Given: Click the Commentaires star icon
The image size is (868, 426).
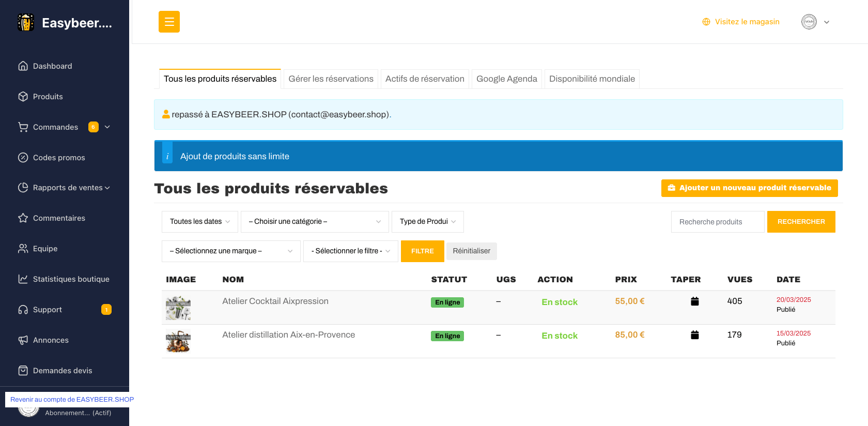Looking at the screenshot, I should [x=23, y=218].
